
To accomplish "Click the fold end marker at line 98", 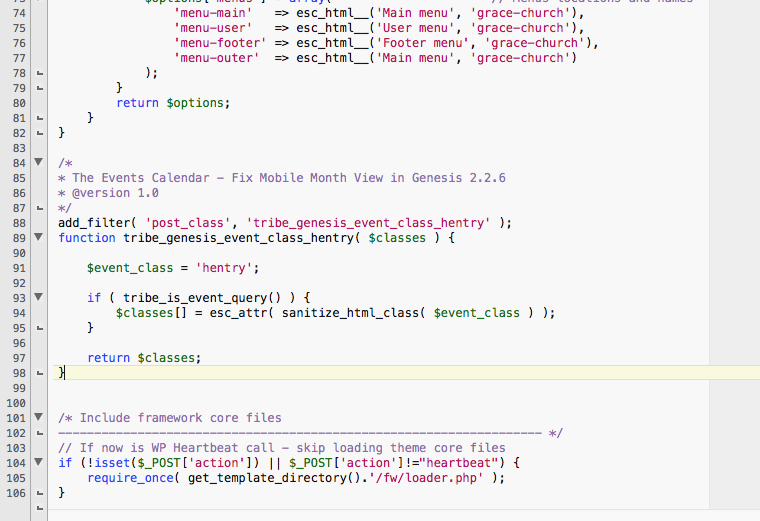I will point(39,373).
